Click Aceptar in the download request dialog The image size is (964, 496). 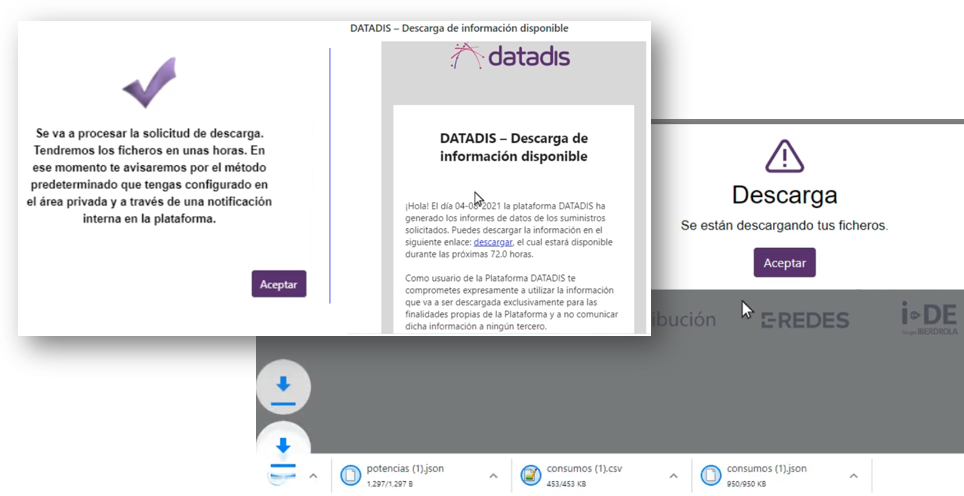[x=279, y=285]
